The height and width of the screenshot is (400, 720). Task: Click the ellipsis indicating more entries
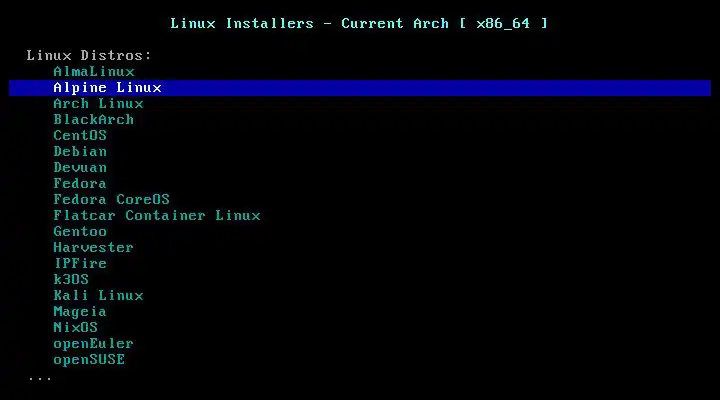40,379
